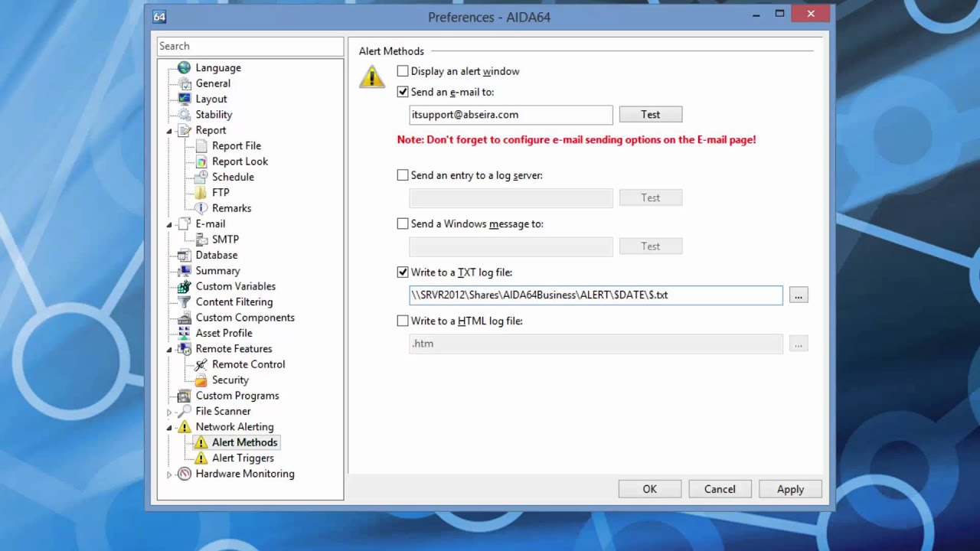
Task: Click the AIDA64 title bar logo
Action: pyautogui.click(x=159, y=17)
